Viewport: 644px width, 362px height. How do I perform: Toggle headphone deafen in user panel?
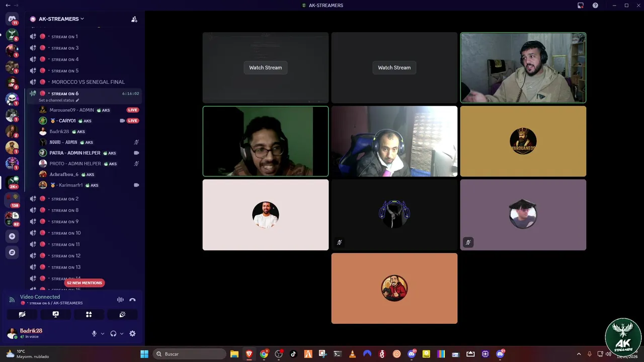click(x=113, y=333)
